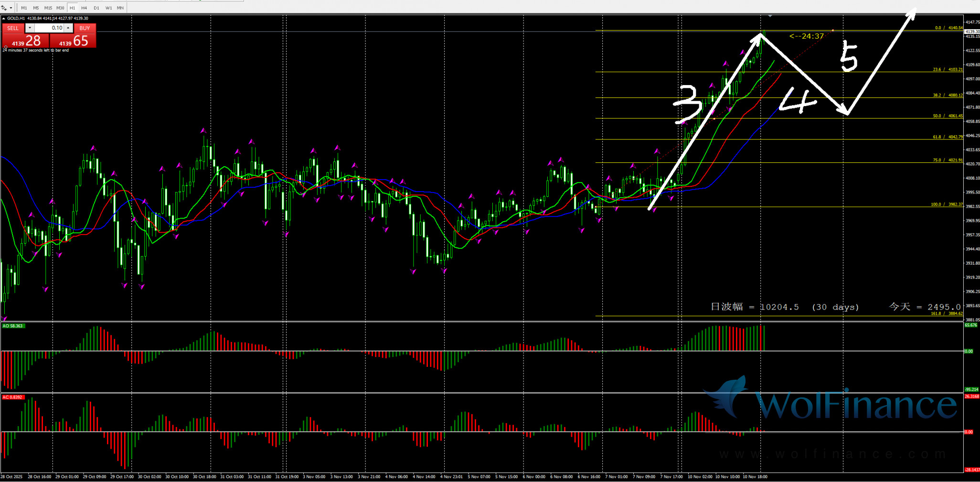The width and height of the screenshot is (980, 482).
Task: Toggle the H4 timeframe
Action: click(84, 8)
